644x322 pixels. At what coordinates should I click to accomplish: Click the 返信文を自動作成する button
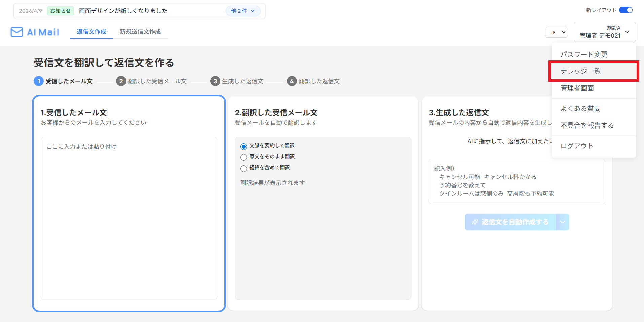[510, 222]
